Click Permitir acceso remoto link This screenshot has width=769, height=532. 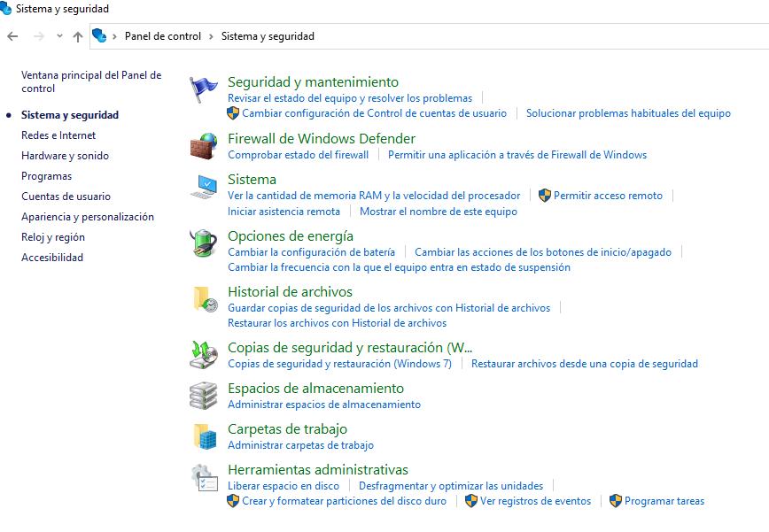(608, 196)
